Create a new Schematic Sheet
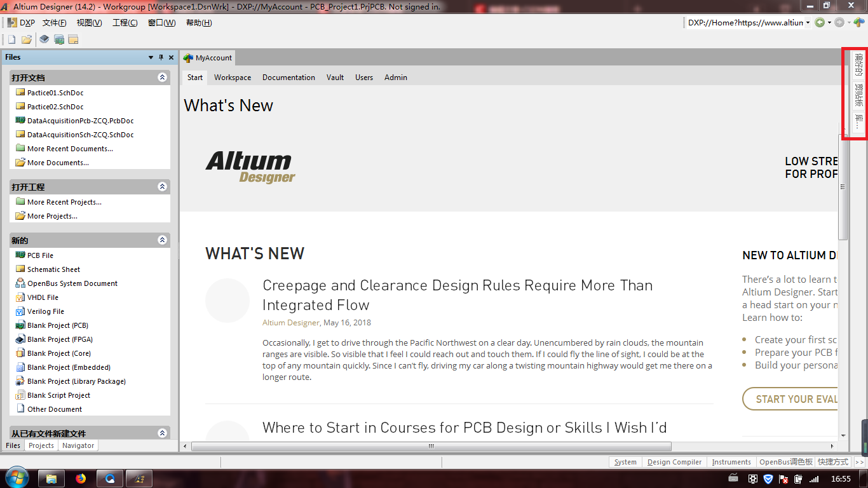 [53, 269]
